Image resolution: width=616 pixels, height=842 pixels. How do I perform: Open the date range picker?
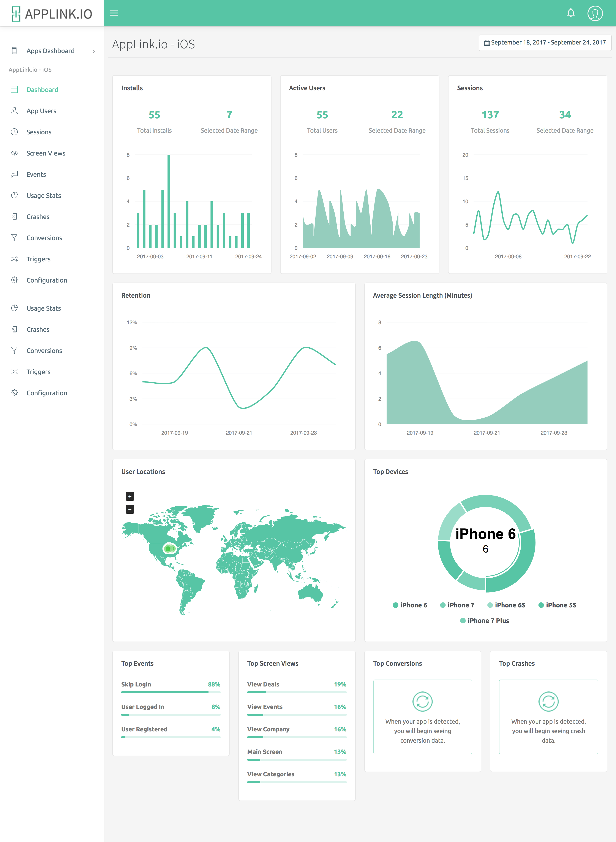(x=545, y=43)
